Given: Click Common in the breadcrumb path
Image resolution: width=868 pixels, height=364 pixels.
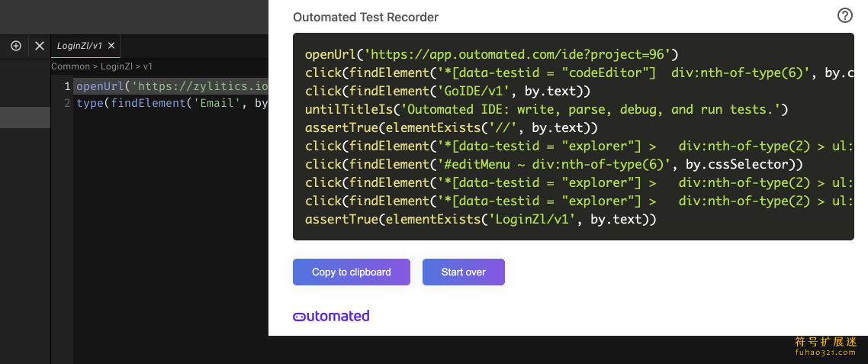Looking at the screenshot, I should pyautogui.click(x=70, y=66).
